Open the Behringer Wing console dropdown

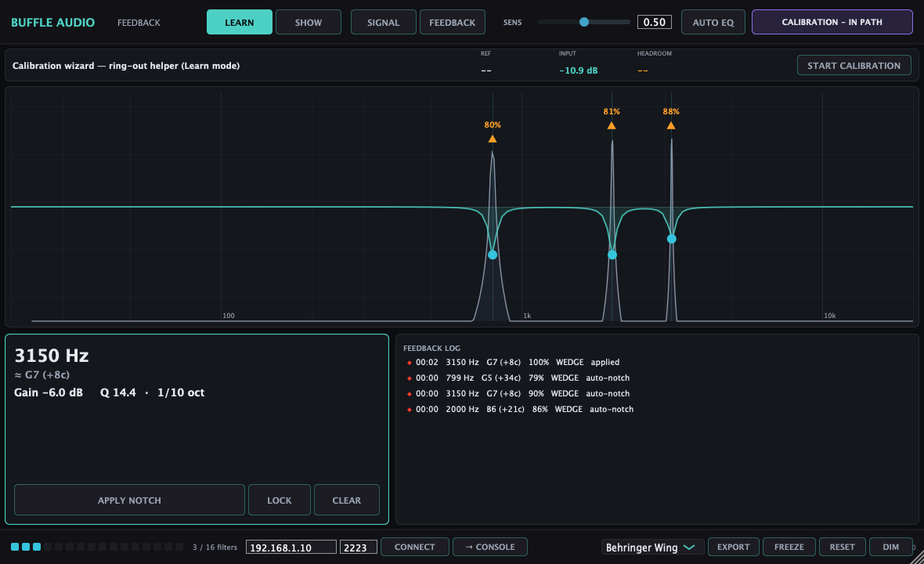pyautogui.click(x=651, y=548)
